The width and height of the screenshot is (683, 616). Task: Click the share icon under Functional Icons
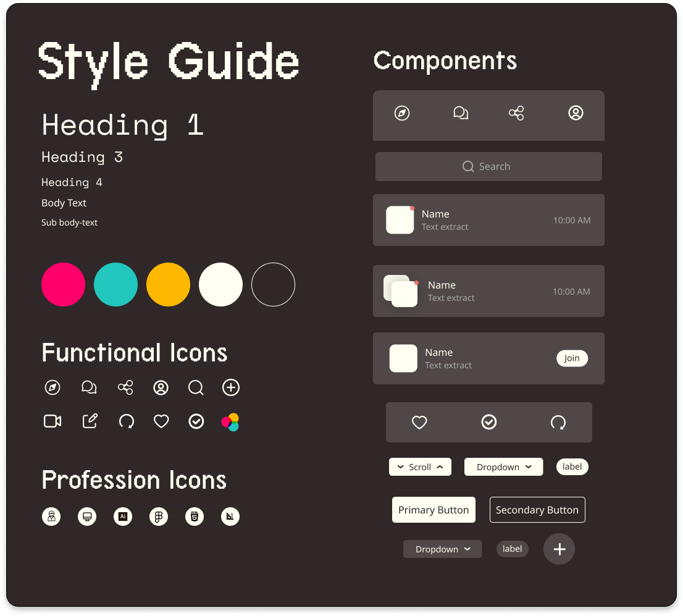pos(125,387)
